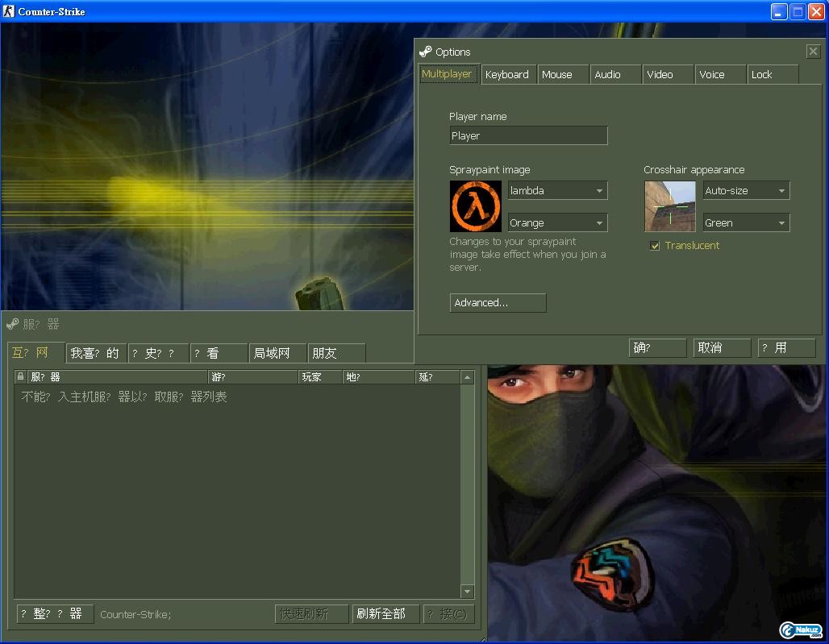Click the crosshair preview image

pyautogui.click(x=669, y=206)
